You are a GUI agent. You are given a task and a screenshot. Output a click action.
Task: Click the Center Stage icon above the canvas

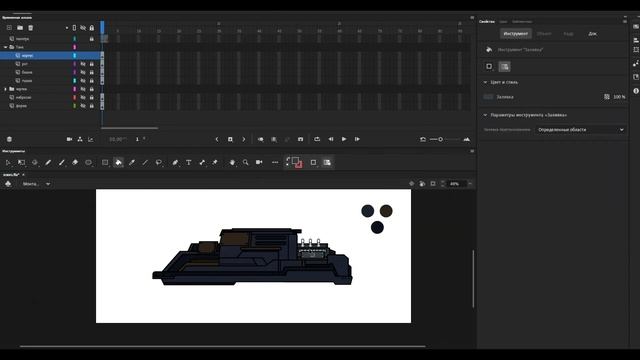pyautogui.click(x=411, y=184)
